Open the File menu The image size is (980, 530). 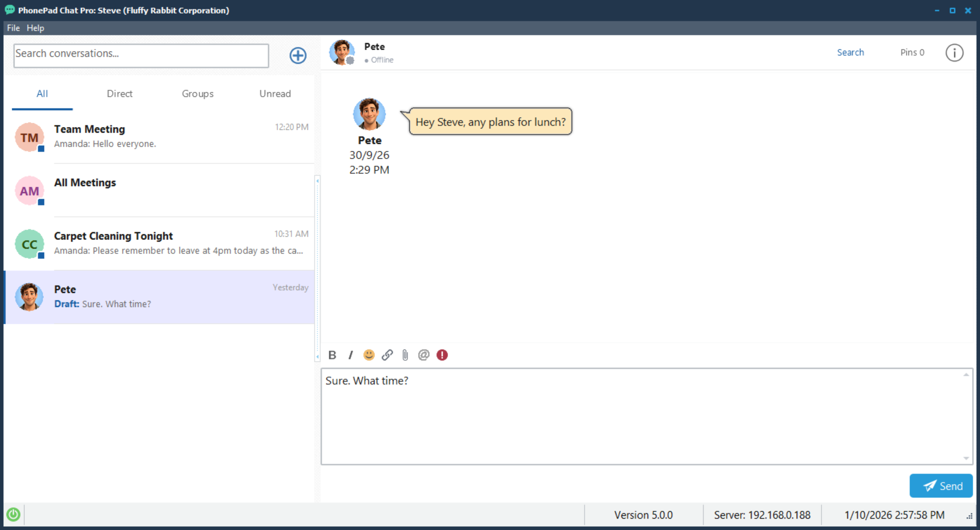13,28
